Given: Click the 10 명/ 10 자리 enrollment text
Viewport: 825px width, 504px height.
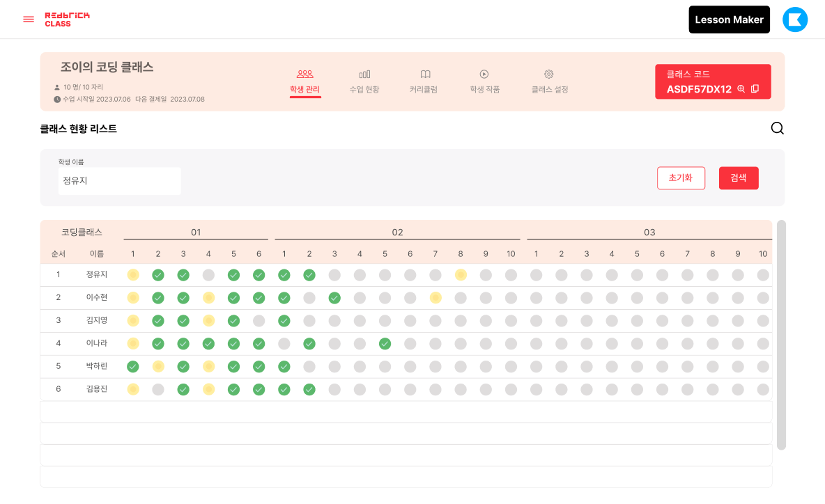Looking at the screenshot, I should coord(83,87).
